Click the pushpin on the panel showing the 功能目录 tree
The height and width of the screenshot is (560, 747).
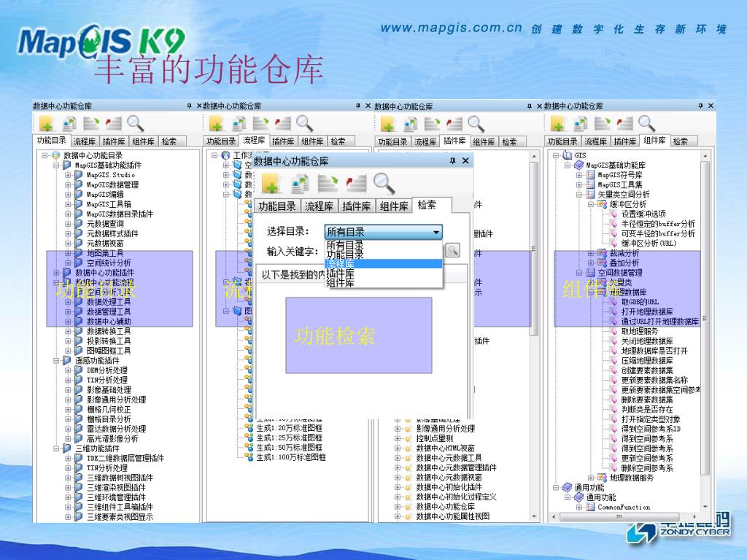(189, 106)
